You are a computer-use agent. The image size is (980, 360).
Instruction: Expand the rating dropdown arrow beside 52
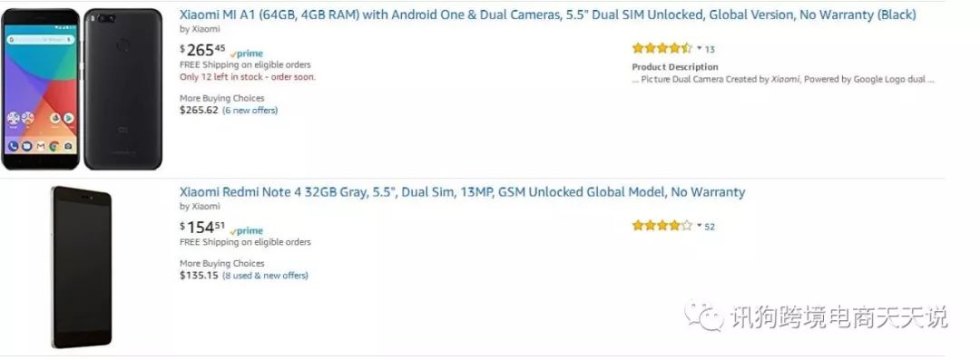(x=700, y=226)
